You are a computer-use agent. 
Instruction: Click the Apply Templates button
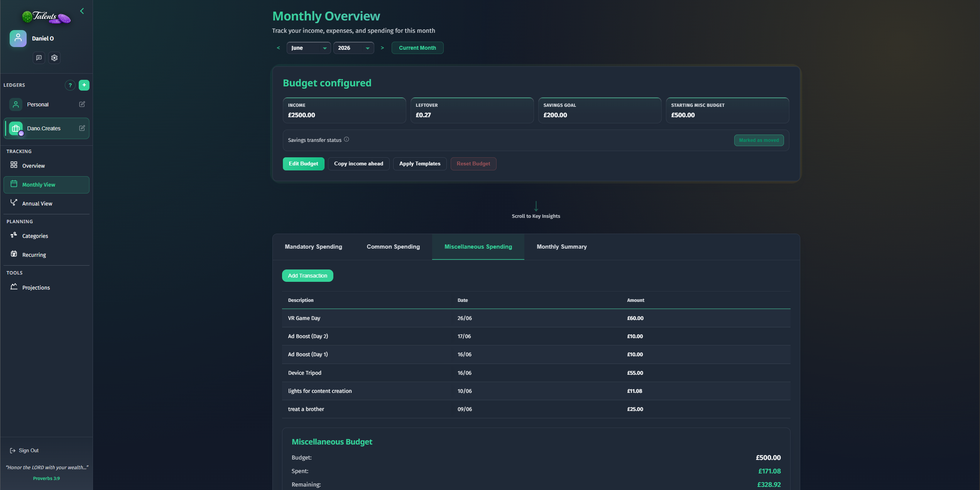pos(419,164)
